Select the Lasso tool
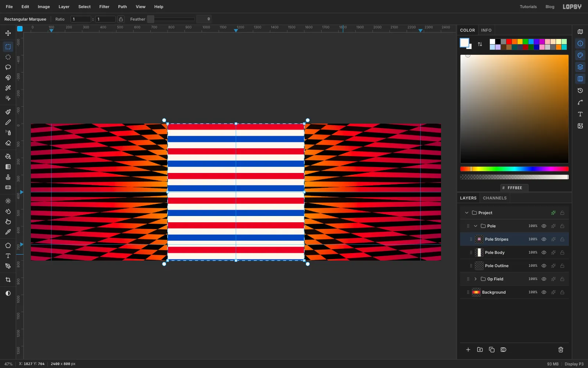The image size is (588, 368). pos(8,67)
